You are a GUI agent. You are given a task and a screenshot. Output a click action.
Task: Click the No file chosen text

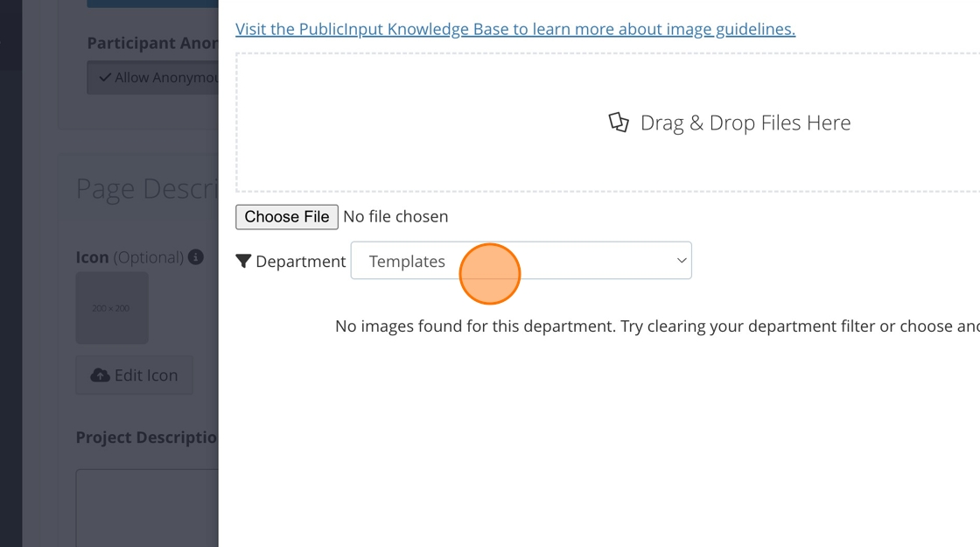(x=395, y=216)
